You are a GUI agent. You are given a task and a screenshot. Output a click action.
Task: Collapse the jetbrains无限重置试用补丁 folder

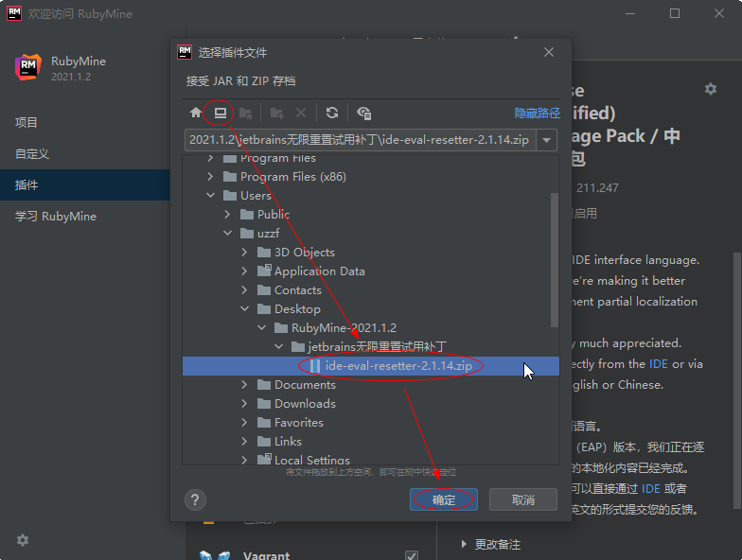coord(278,346)
